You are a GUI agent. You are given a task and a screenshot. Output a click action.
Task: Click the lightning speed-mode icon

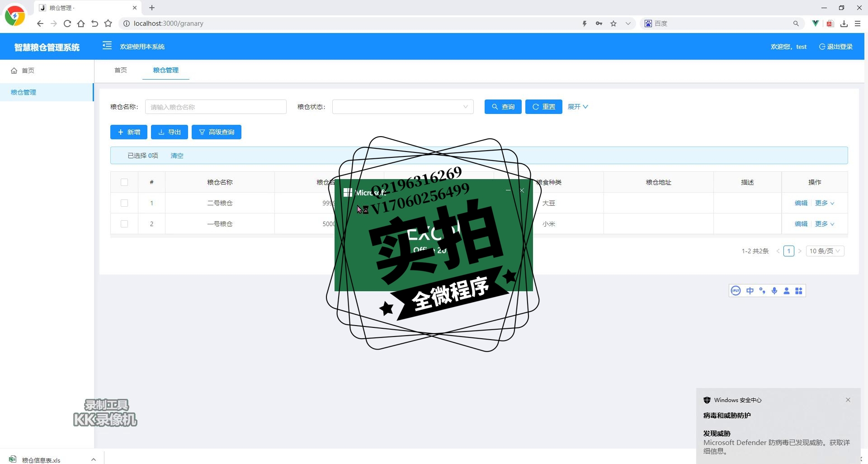[585, 24]
